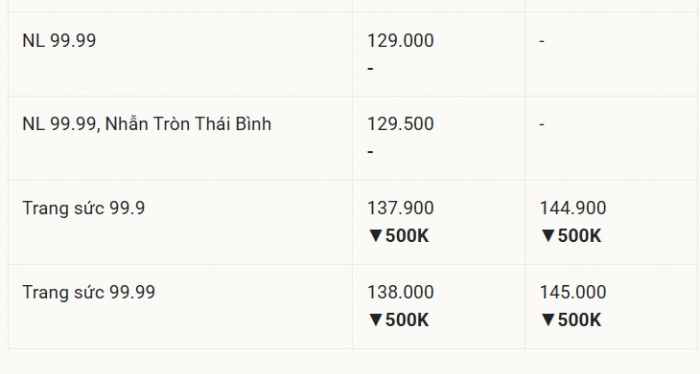This screenshot has height=374, width=700.
Task: Click down arrow under 145.000 price
Action: point(548,320)
